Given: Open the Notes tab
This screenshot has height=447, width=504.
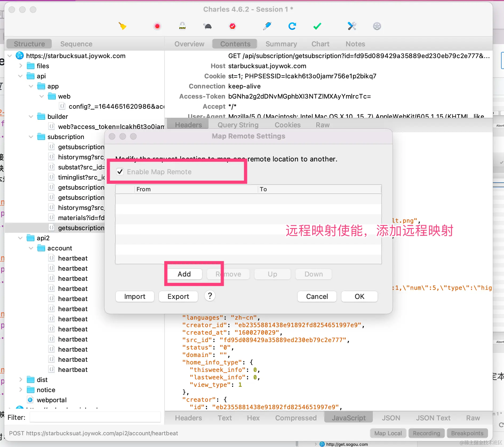Looking at the screenshot, I should click(x=355, y=44).
